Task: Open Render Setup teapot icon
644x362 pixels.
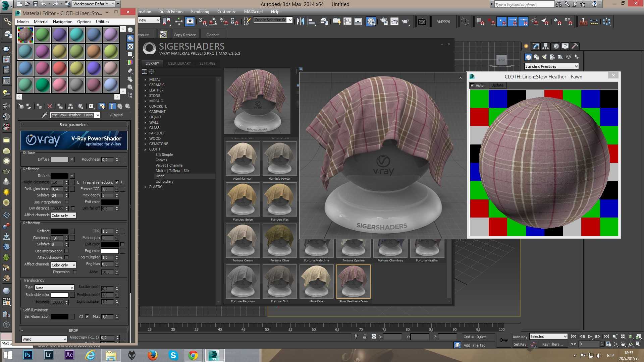Action: pos(384,21)
